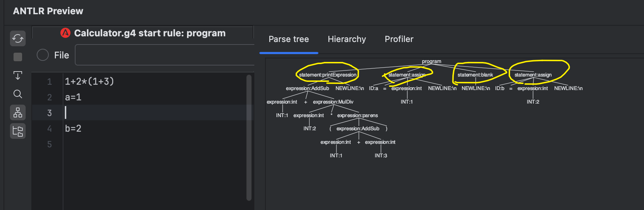Select the top expression:AddSub node

click(307, 88)
